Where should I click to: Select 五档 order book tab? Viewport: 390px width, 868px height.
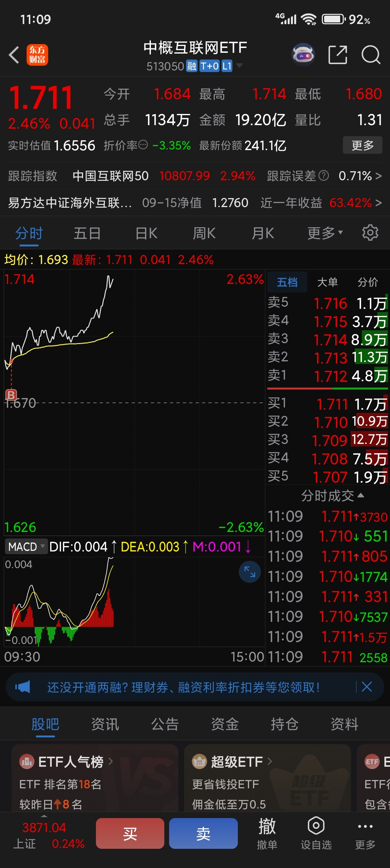click(287, 282)
